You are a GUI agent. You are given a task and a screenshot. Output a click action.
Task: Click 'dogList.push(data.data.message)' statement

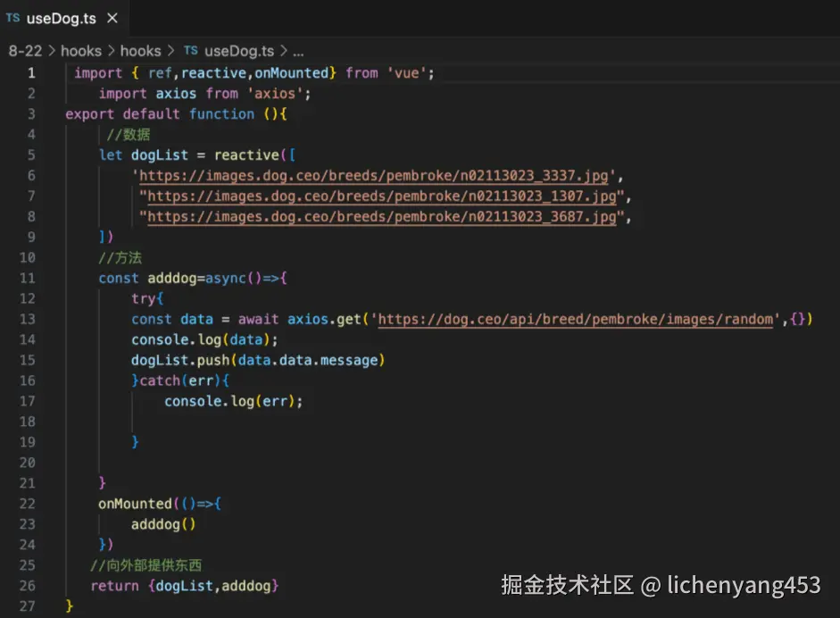258,360
